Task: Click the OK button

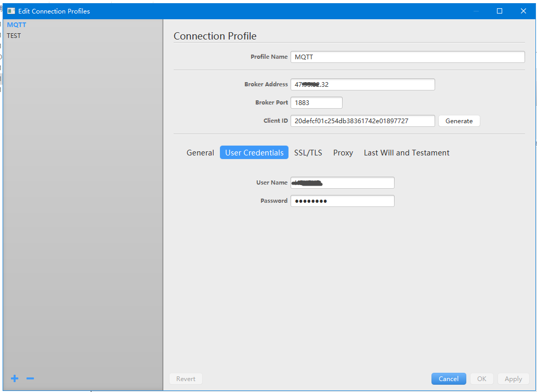Action: coord(482,379)
